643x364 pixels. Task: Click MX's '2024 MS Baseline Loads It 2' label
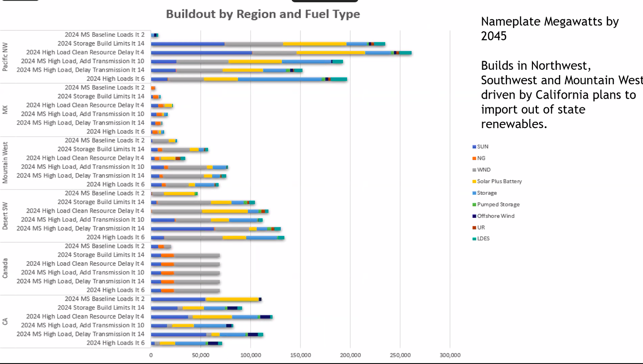[x=105, y=87]
